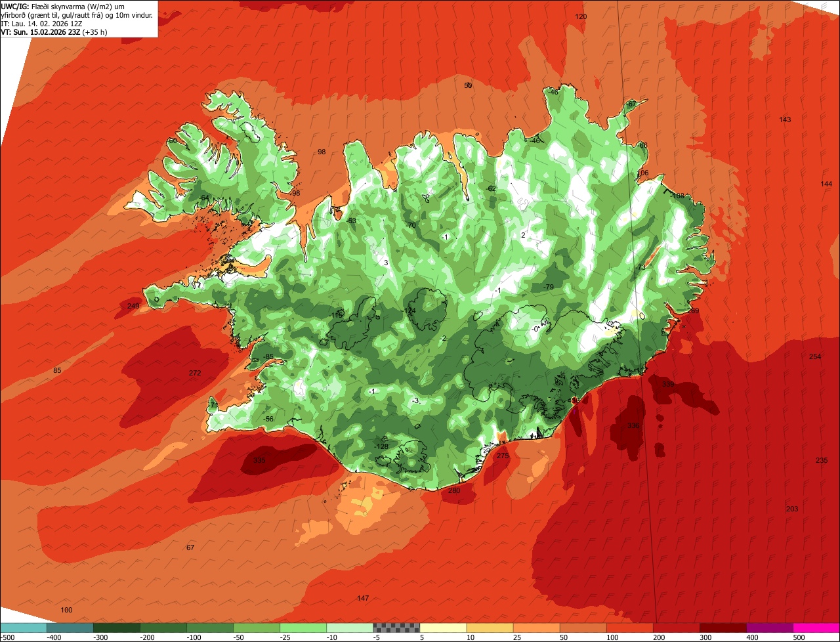Click the map value "60" in the Westfjords
Image resolution: width=840 pixels, height=642 pixels.
pos(173,141)
